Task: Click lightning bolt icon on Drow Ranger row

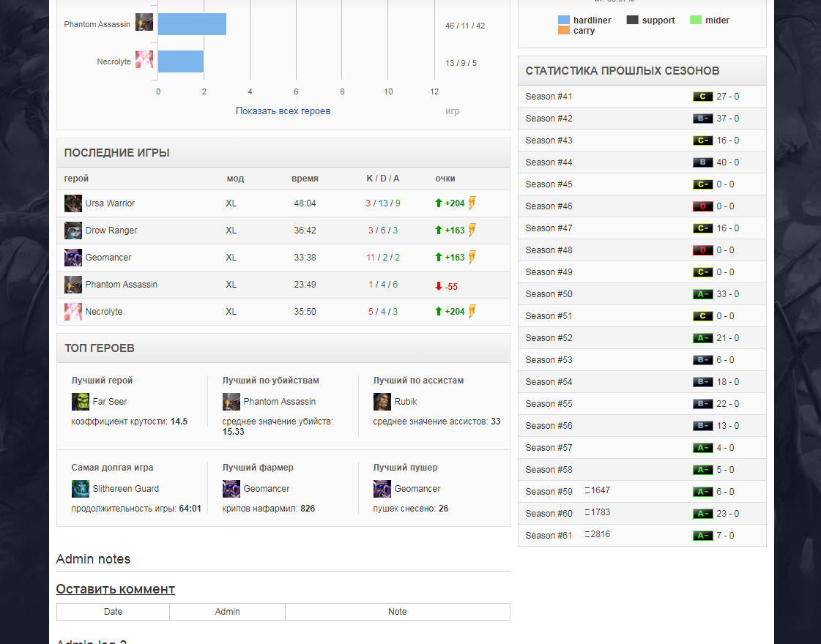Action: (472, 231)
